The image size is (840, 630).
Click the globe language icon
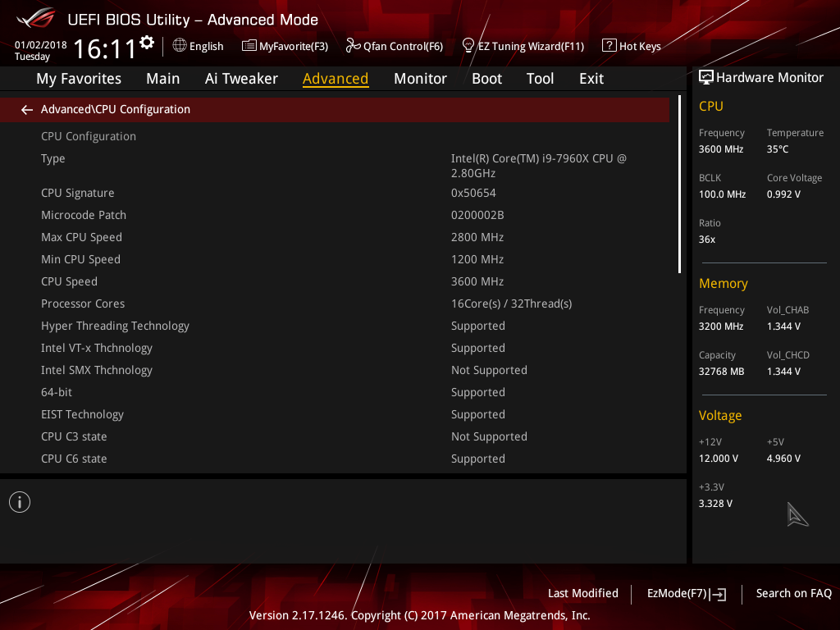coord(180,46)
